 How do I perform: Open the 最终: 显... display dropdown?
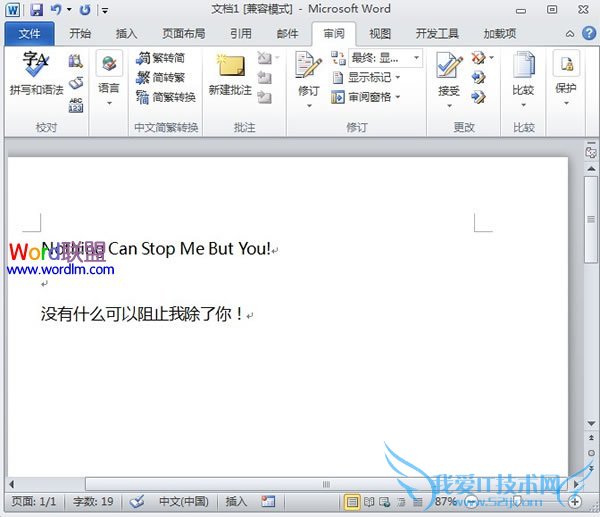click(x=385, y=58)
